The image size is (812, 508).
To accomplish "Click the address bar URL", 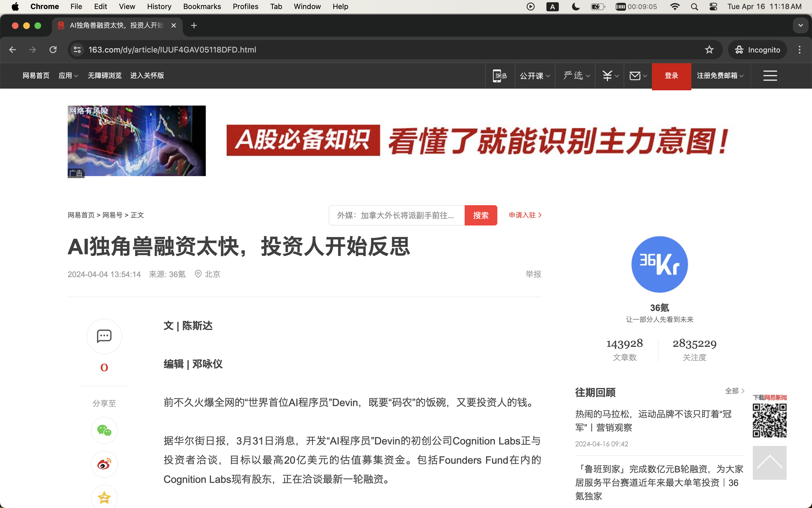I will [x=172, y=50].
